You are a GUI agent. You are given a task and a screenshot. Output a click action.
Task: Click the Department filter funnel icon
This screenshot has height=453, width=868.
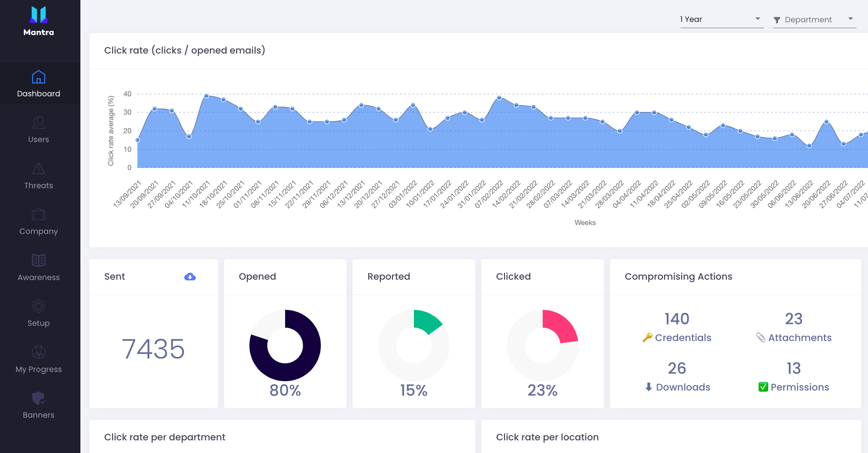(x=777, y=20)
